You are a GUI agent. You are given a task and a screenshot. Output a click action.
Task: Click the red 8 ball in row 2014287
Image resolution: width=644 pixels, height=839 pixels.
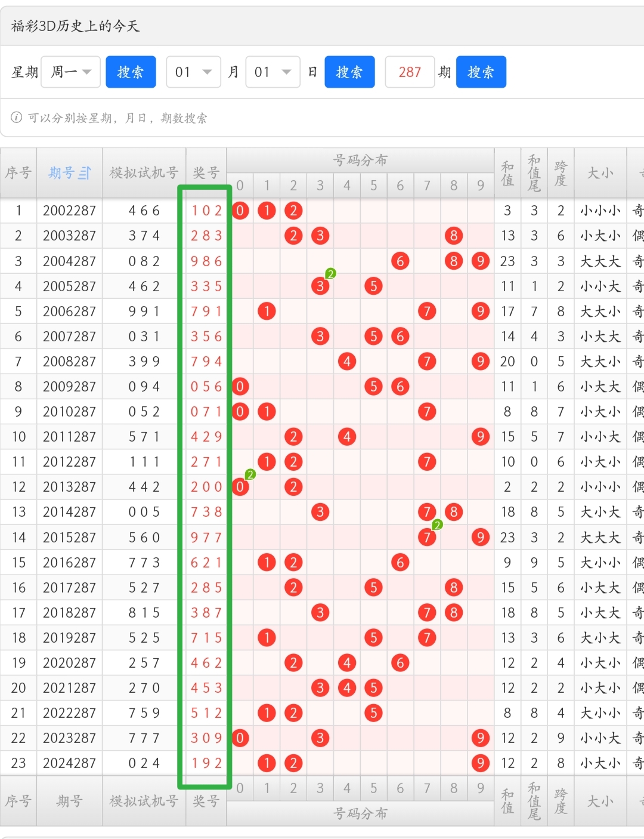coord(454,512)
